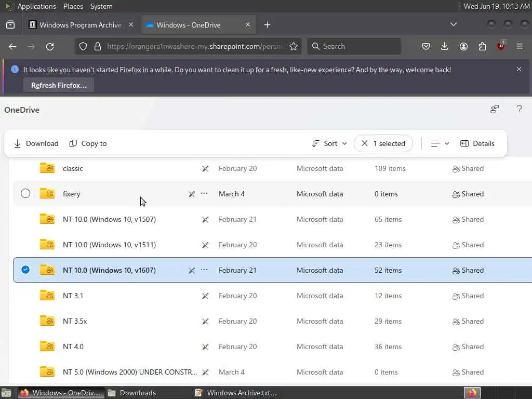Open the System menu
The width and height of the screenshot is (532, 399).
101,6
